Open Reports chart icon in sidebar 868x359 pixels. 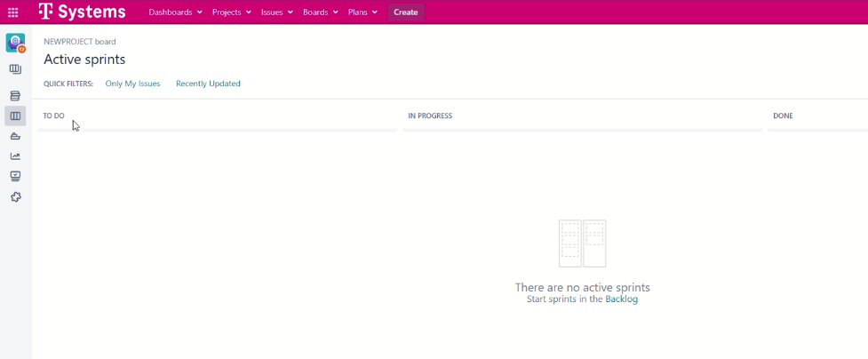(15, 156)
